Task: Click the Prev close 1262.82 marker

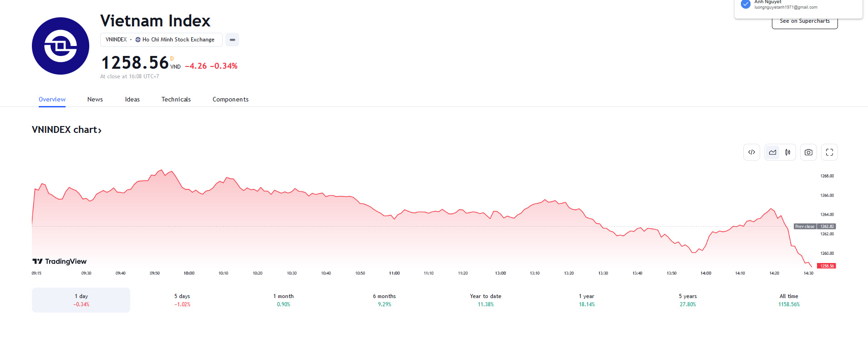Action: (815, 226)
